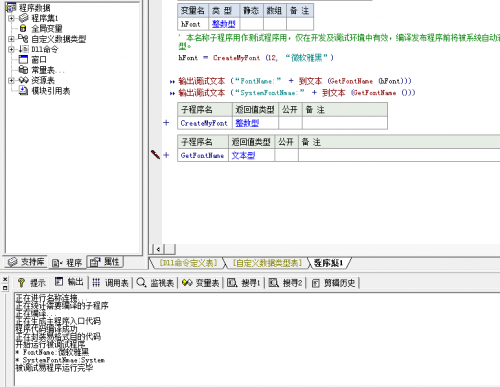Click the output panel float button

coord(5,287)
